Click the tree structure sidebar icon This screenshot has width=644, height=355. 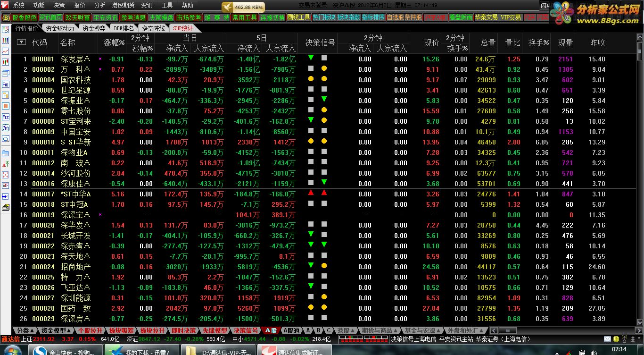(x=6, y=95)
